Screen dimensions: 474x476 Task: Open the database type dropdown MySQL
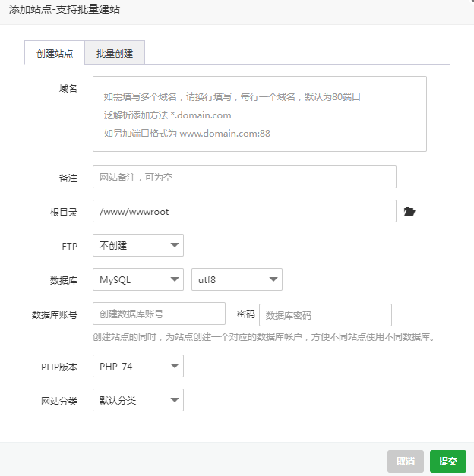(x=138, y=279)
